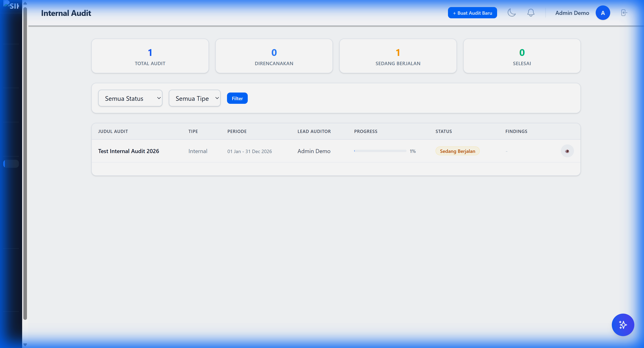Image resolution: width=644 pixels, height=348 pixels.
Task: Click the Total Audit summary card
Action: pos(150,56)
